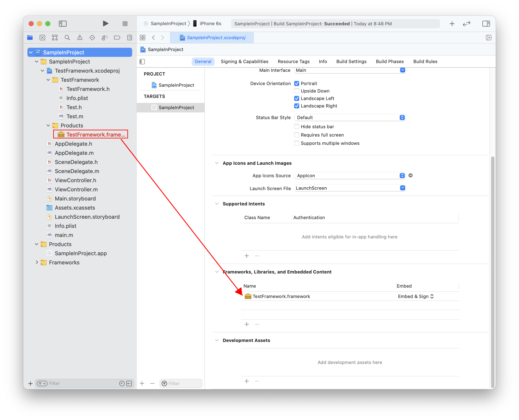519x420 pixels.
Task: Open the Report navigator icon
Action: click(130, 38)
